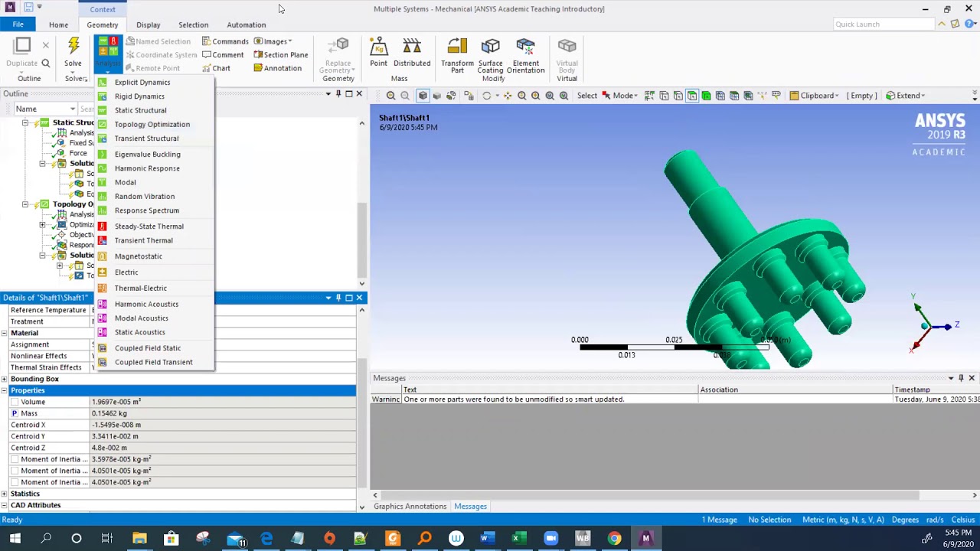Screen dimensions: 980x551
Task: Insert a Commands object
Action: (225, 41)
